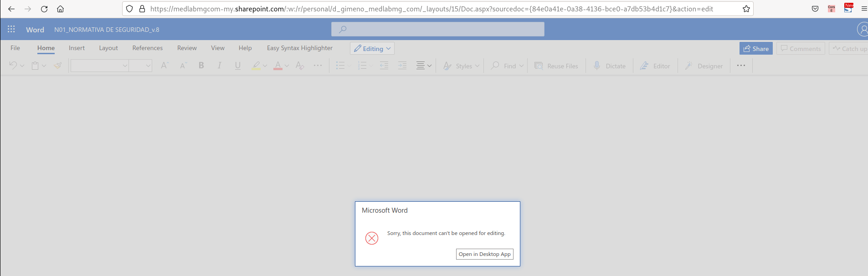Apply the red font color
Image resolution: width=868 pixels, height=276 pixels.
coord(278,66)
